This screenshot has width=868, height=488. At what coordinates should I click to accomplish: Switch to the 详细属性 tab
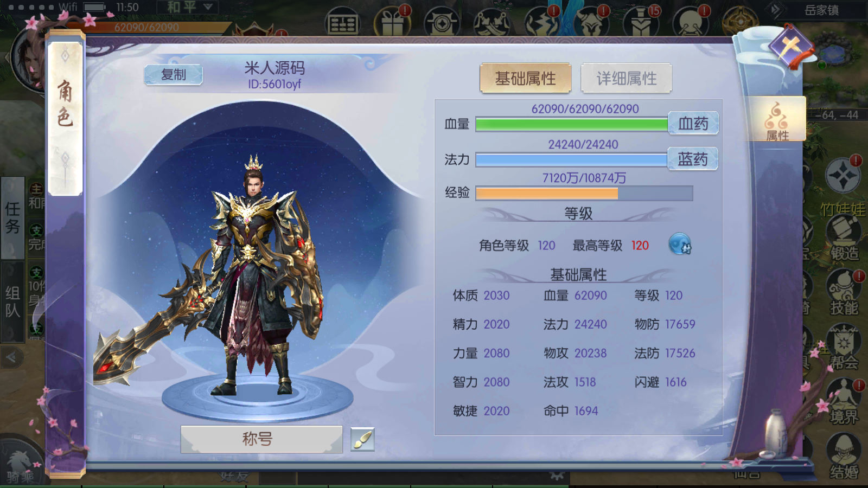(627, 79)
